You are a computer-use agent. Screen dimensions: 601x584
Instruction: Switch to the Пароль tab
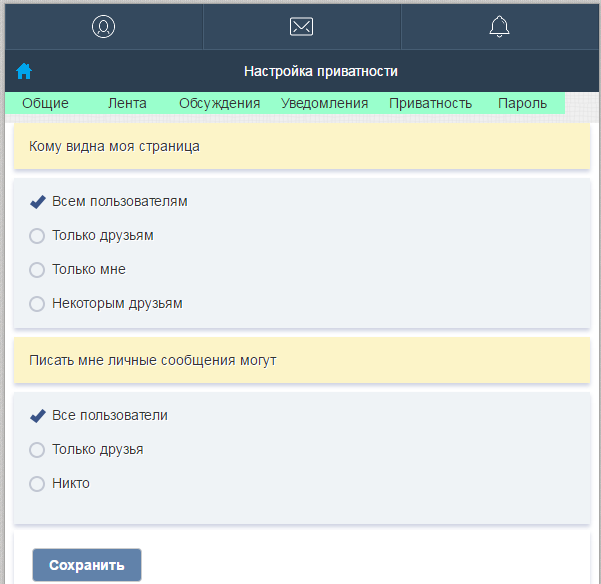pyautogui.click(x=522, y=103)
